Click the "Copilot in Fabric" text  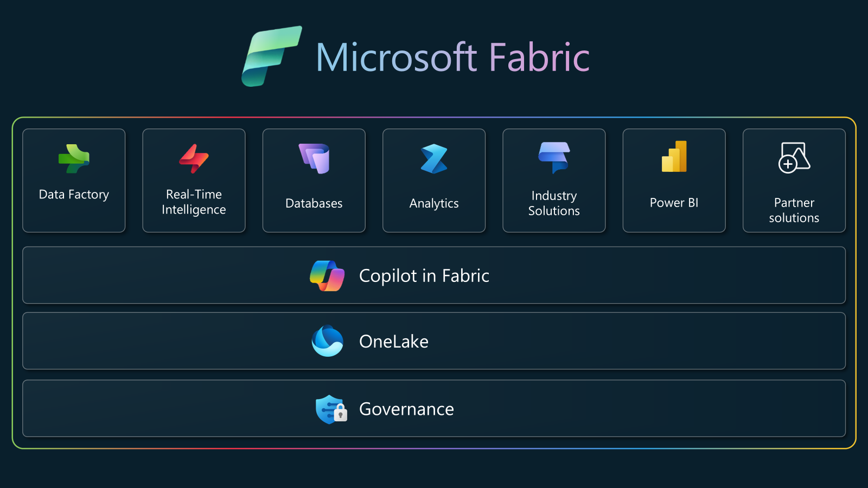(x=424, y=276)
